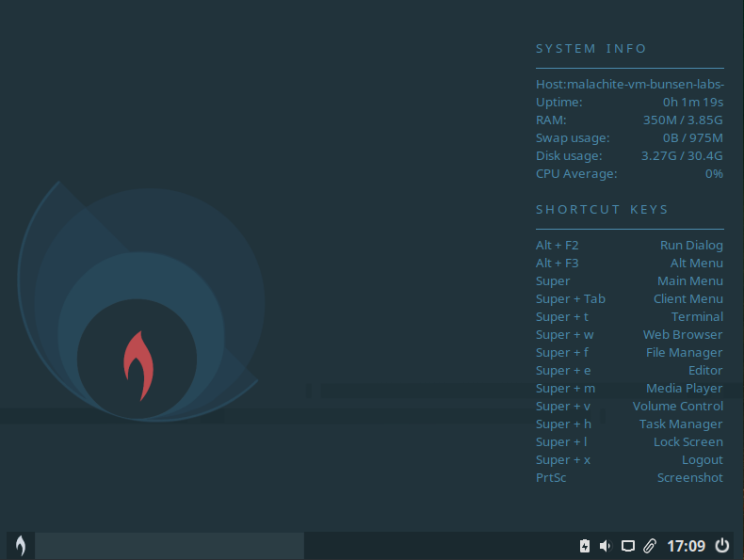Click the Lock Screen shortcut label
This screenshot has width=744, height=560.
click(x=687, y=441)
